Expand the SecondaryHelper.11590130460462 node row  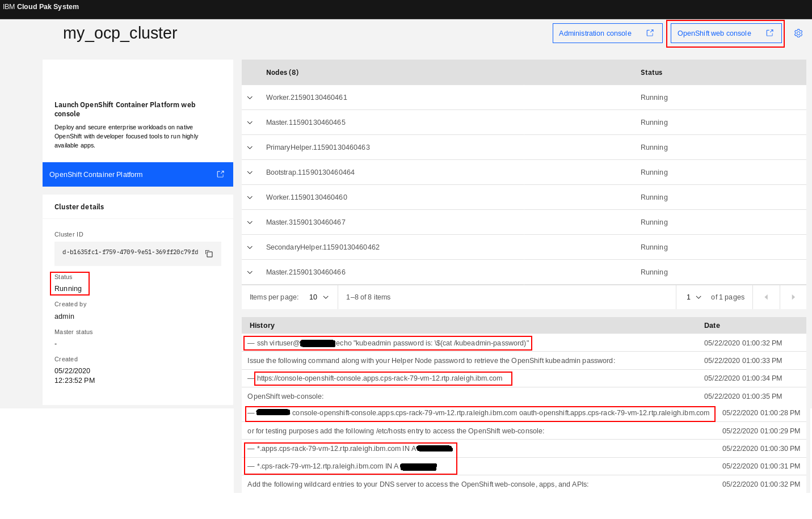coord(250,247)
